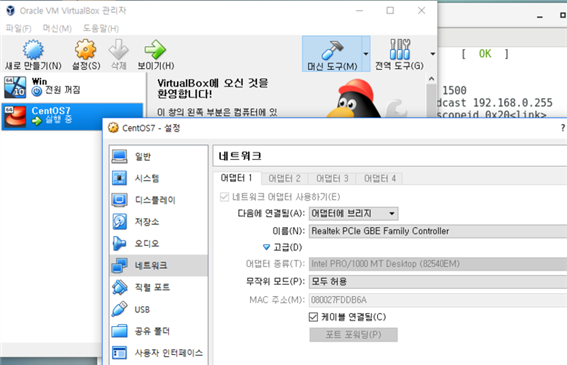This screenshot has height=365, width=567.
Task: Switch to Adapter 1 (어댑터 1) tab
Action: 236,178
